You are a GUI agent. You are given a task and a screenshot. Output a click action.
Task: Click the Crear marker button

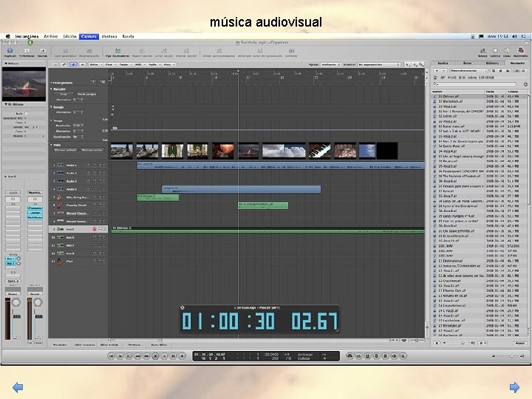click(64, 94)
